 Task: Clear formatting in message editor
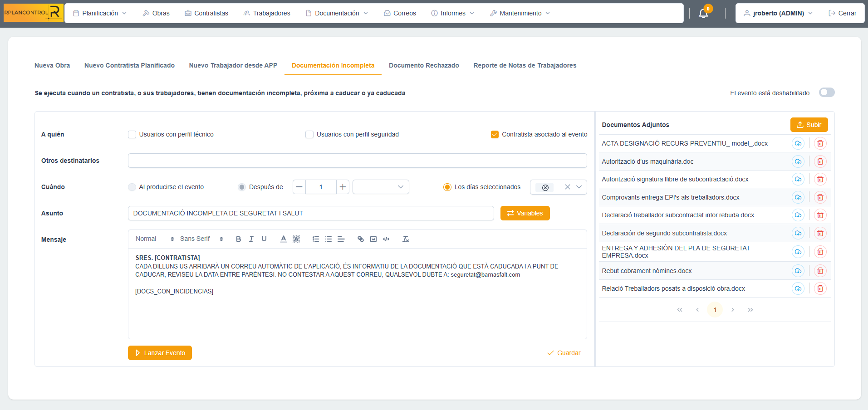(406, 239)
